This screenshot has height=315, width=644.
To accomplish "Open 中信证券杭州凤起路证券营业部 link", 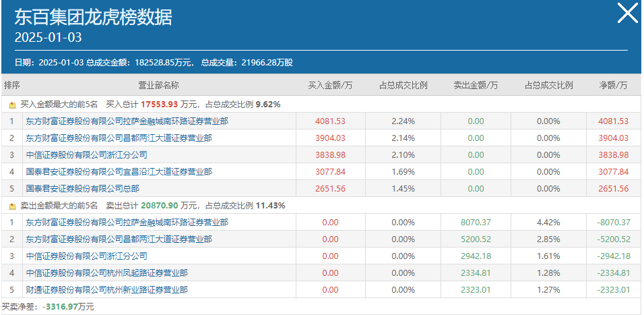I will click(107, 273).
